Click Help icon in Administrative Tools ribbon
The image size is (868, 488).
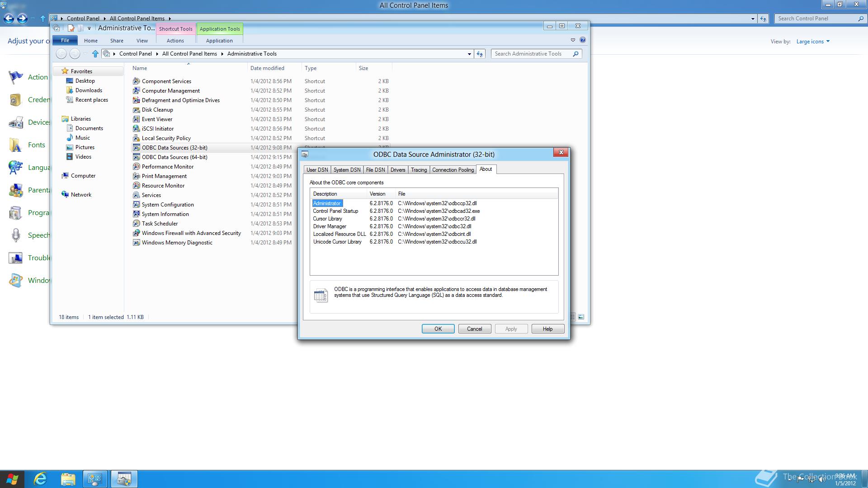[583, 40]
